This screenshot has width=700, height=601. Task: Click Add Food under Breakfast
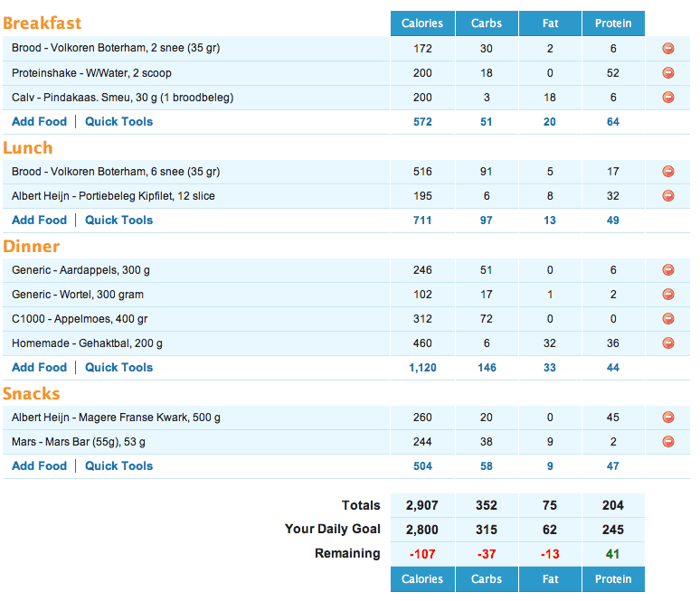coord(40,122)
